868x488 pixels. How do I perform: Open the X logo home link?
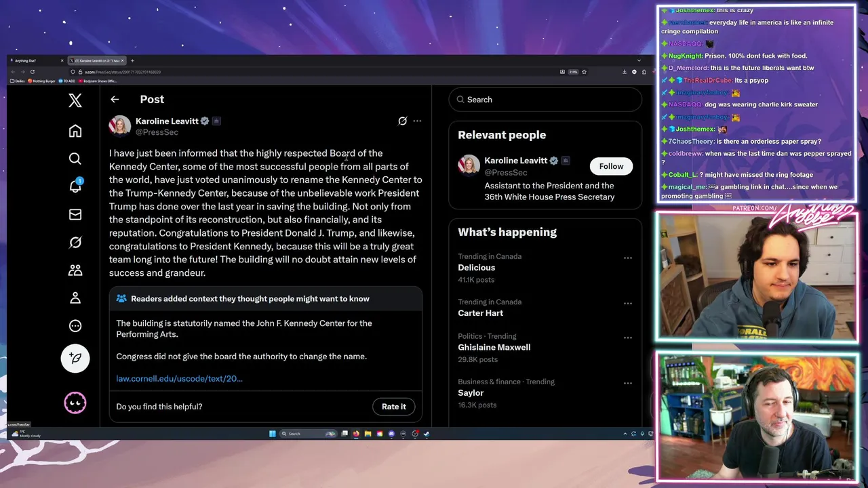[75, 100]
